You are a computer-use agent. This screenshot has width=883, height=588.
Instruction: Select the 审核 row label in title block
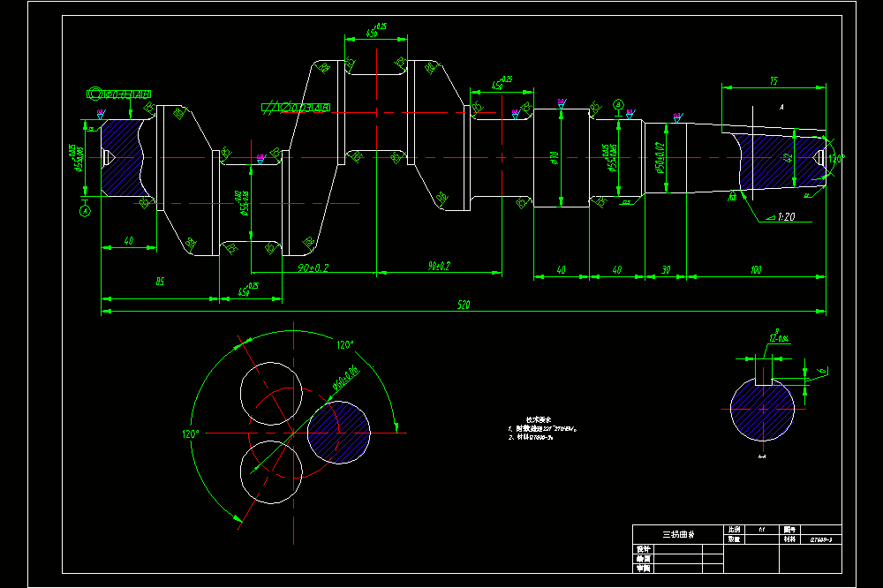tap(643, 569)
